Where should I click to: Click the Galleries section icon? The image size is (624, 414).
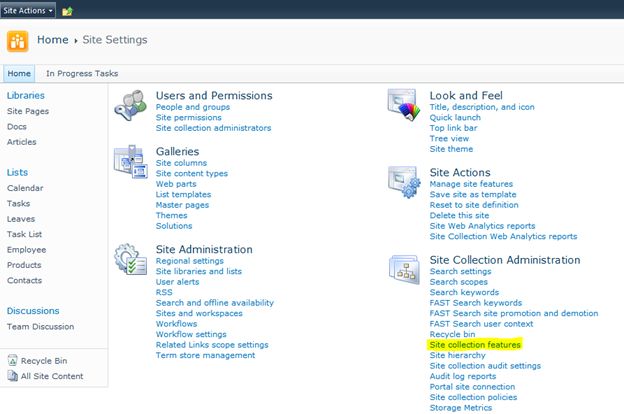point(130,163)
